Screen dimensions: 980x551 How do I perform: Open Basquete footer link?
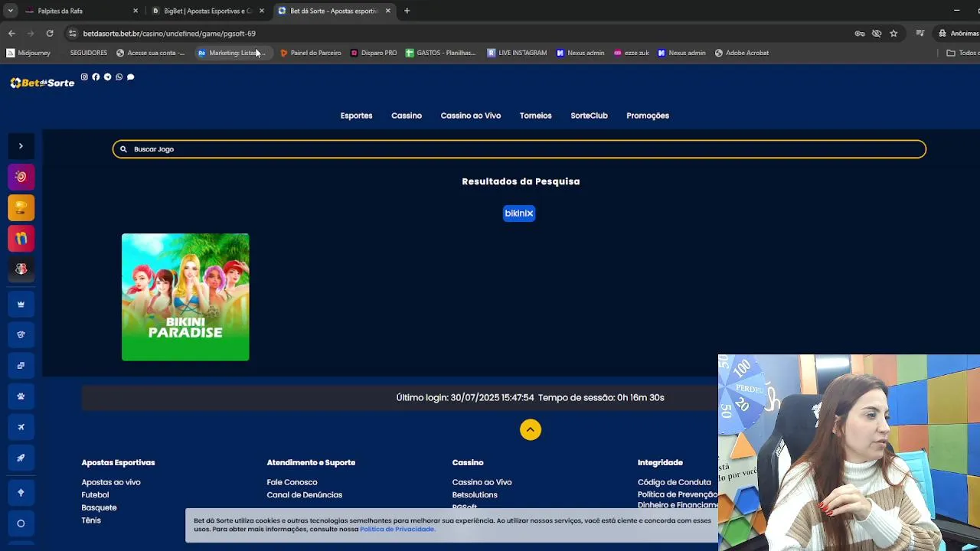99,507
